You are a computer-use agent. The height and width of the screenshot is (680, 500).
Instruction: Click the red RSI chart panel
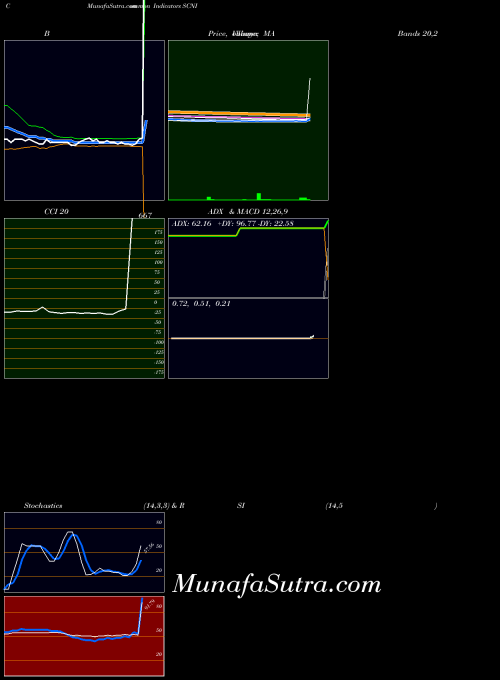84,636
